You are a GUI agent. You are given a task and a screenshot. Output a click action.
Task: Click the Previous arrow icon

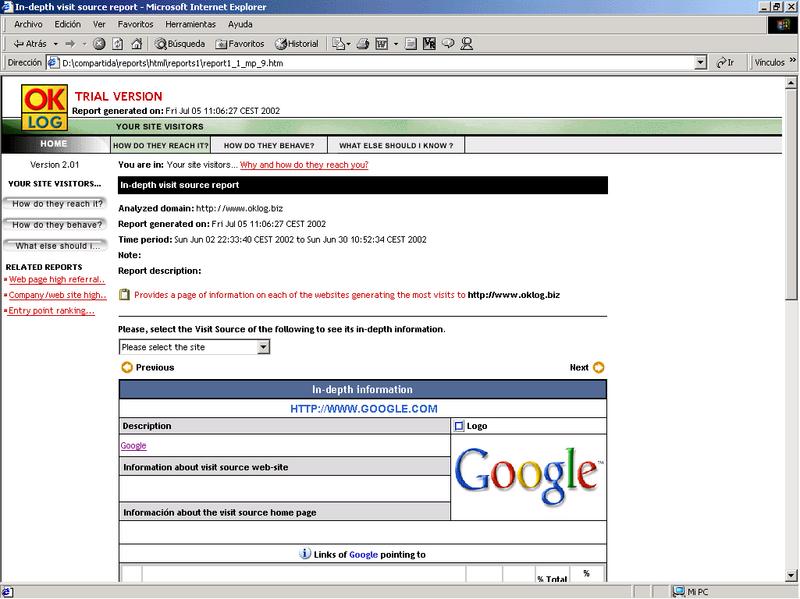click(x=127, y=367)
